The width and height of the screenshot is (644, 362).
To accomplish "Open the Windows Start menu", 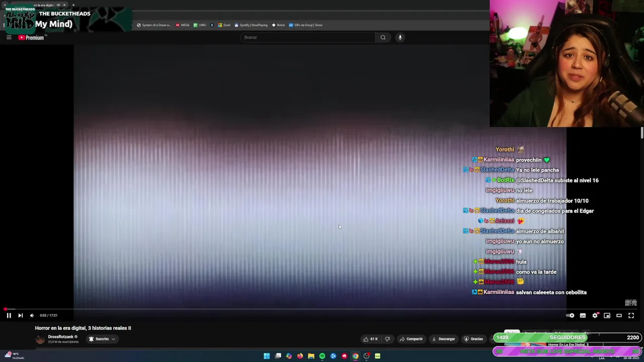I will click(267, 356).
